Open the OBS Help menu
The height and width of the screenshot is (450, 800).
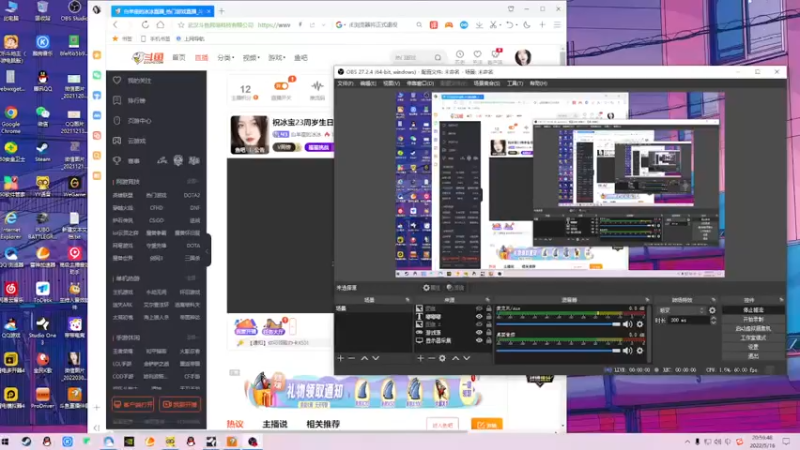[x=538, y=83]
